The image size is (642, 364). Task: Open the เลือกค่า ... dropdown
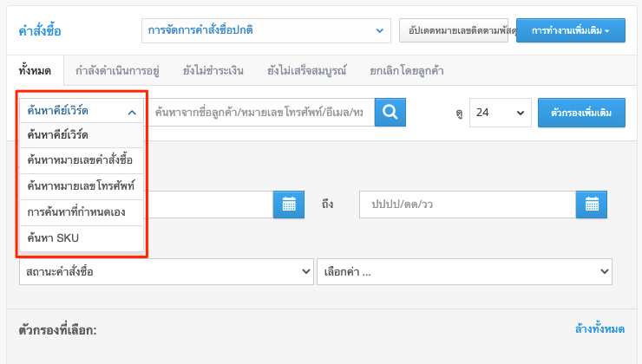pyautogui.click(x=465, y=271)
